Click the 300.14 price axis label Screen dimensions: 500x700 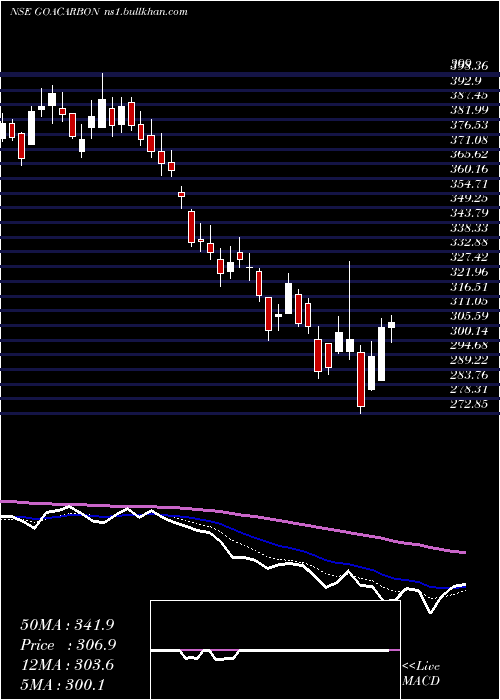[x=468, y=331]
